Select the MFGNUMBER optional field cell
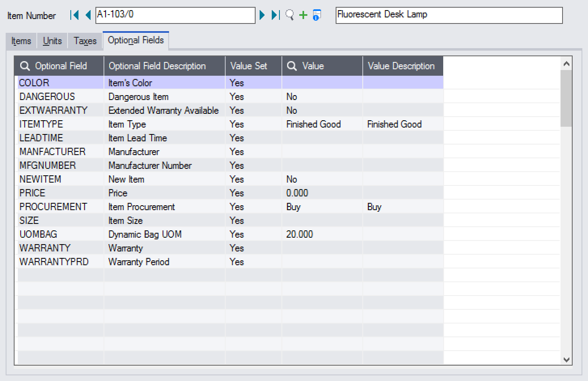Image resolution: width=588 pixels, height=381 pixels. click(61, 165)
